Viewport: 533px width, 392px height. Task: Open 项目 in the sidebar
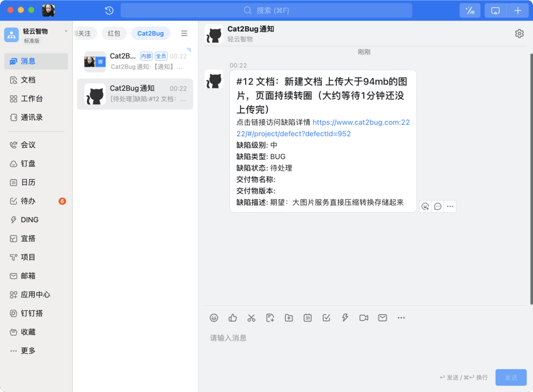[x=36, y=257]
